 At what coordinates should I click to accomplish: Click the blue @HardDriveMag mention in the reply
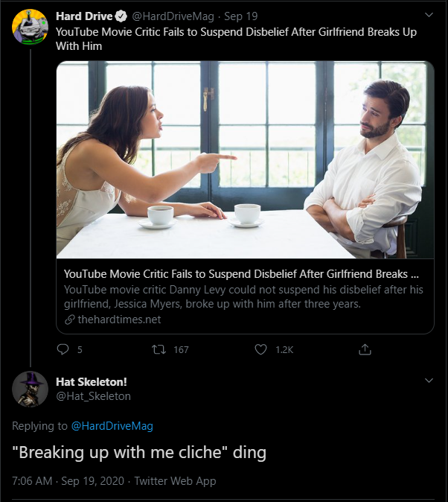point(112,426)
